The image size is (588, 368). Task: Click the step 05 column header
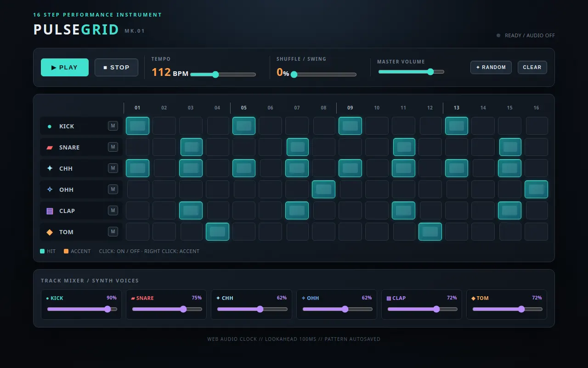coord(244,108)
